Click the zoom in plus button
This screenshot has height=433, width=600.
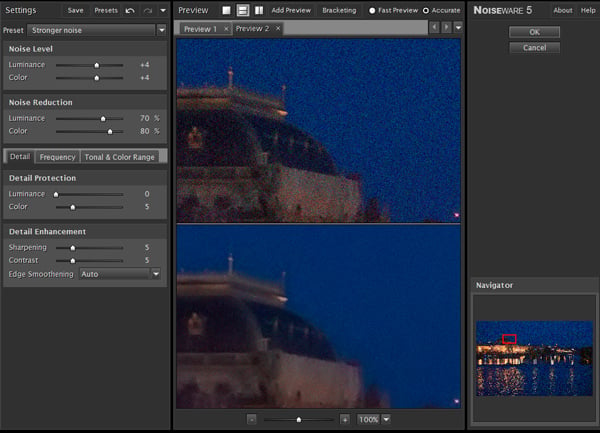click(x=345, y=420)
